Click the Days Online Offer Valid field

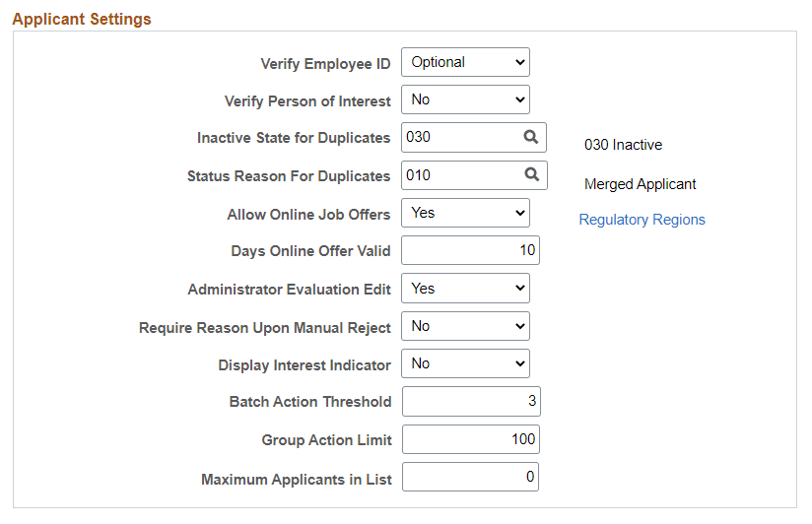coord(470,250)
